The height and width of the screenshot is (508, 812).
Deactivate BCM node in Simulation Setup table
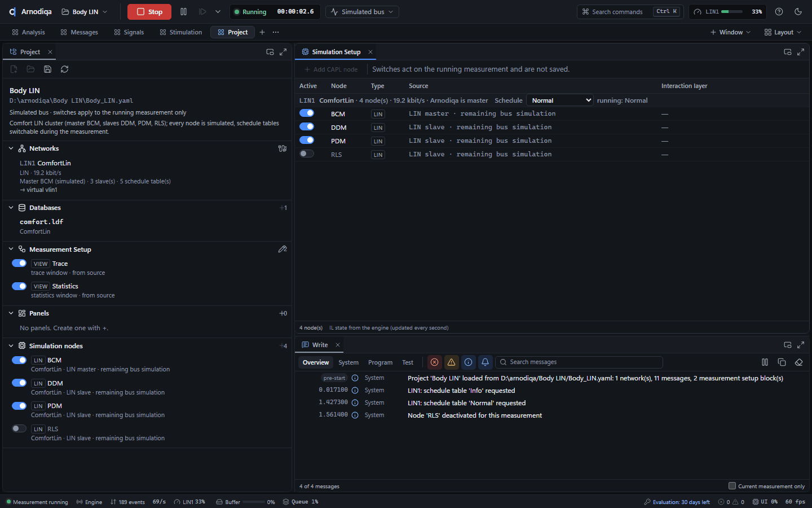pyautogui.click(x=307, y=113)
